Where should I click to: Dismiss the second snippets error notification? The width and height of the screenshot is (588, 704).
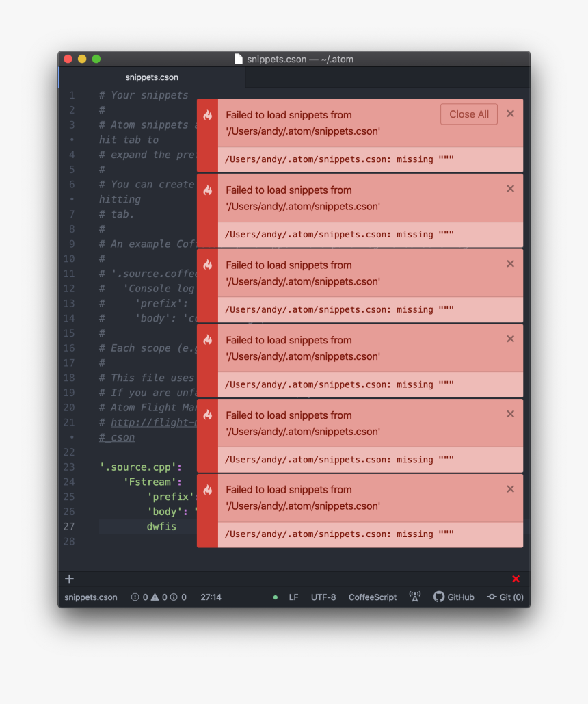point(510,189)
